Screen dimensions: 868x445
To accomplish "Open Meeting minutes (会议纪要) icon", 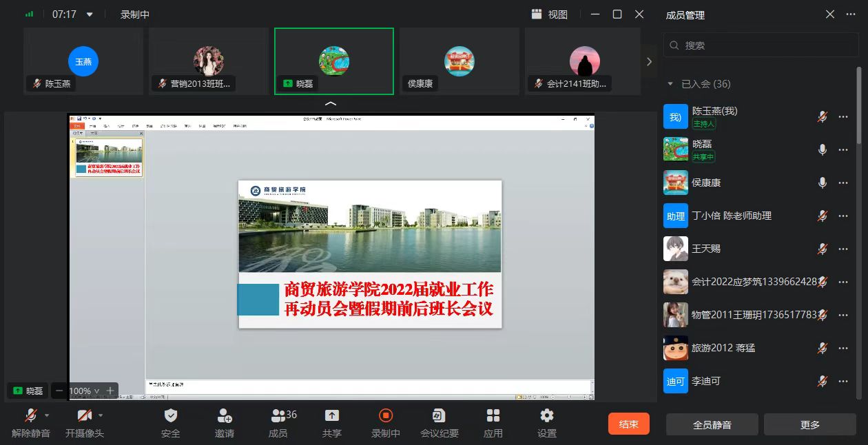I will point(439,416).
